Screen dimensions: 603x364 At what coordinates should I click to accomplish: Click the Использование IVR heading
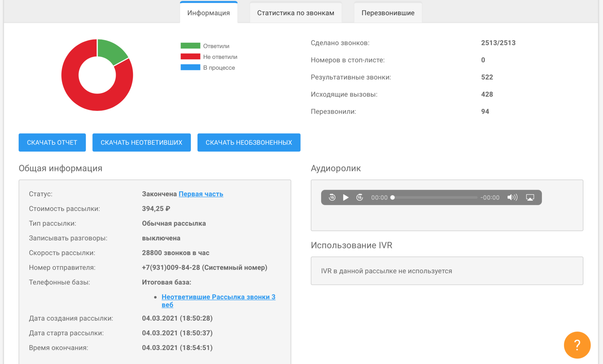tap(351, 245)
